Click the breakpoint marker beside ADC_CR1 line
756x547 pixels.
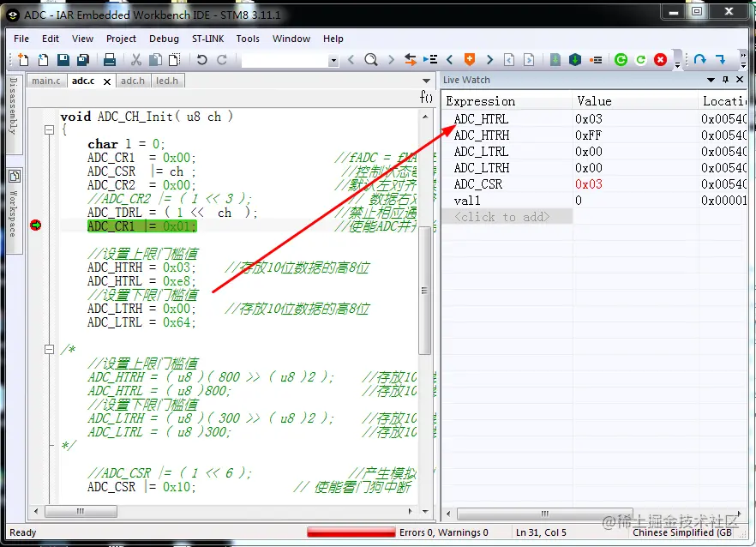pyautogui.click(x=35, y=225)
